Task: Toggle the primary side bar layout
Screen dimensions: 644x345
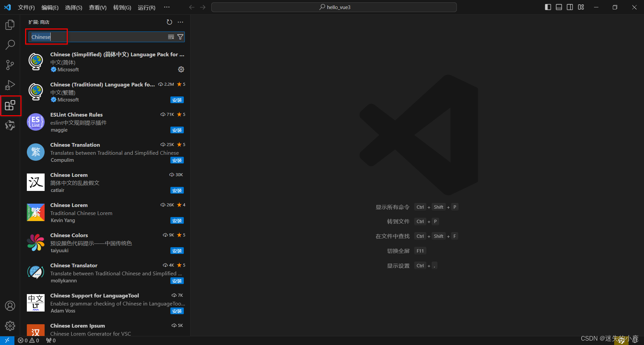Action: tap(548, 7)
